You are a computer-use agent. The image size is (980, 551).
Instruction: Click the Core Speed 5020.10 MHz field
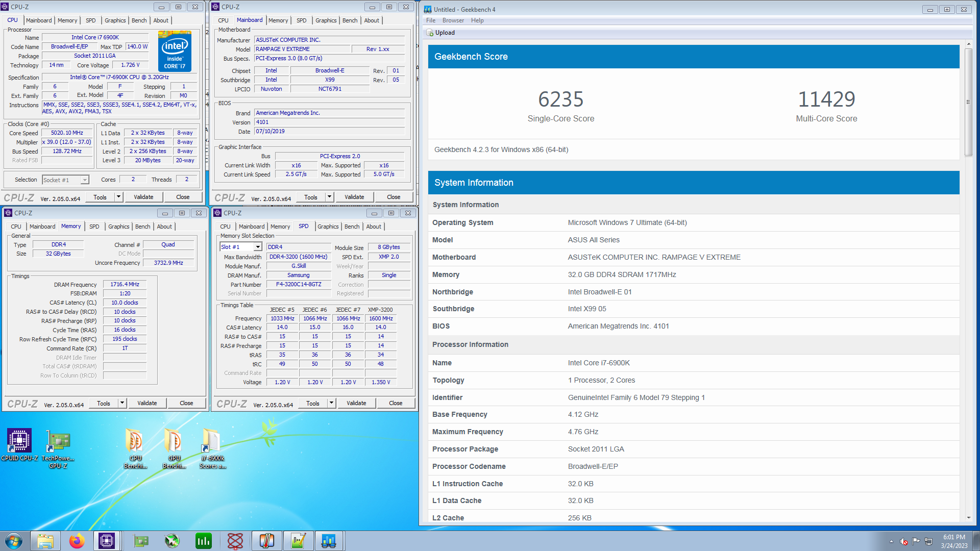tap(67, 133)
